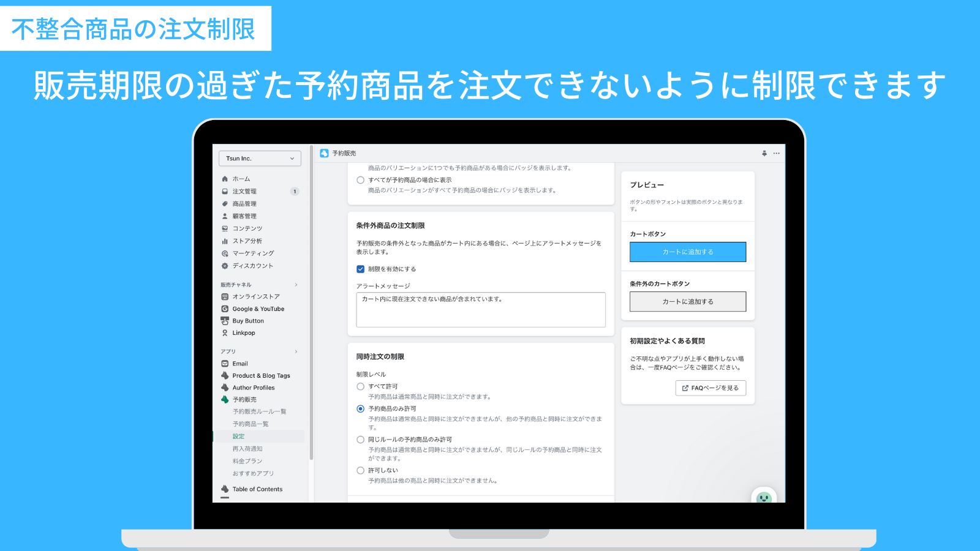Open 注文管理 orders icon in sidebar
Screen dimensions: 980x551
pyautogui.click(x=225, y=192)
